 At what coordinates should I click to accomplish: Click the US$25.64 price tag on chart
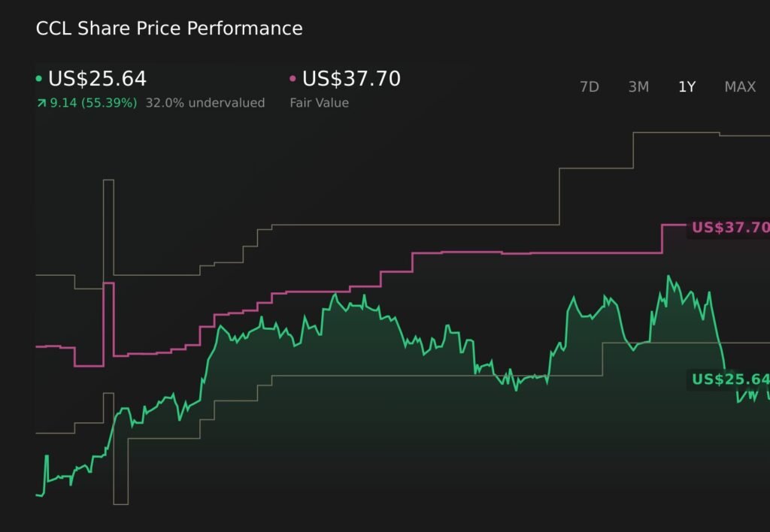[x=727, y=379]
